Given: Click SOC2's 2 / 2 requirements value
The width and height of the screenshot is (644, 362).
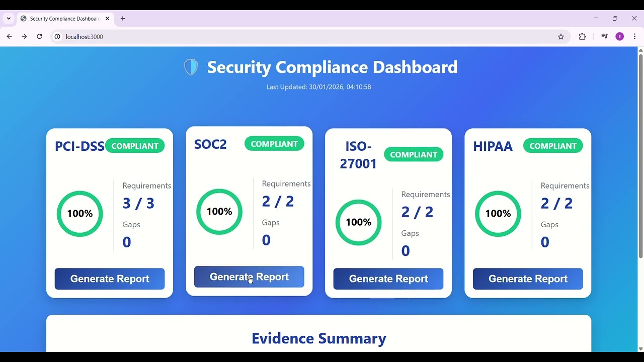Looking at the screenshot, I should (278, 202).
